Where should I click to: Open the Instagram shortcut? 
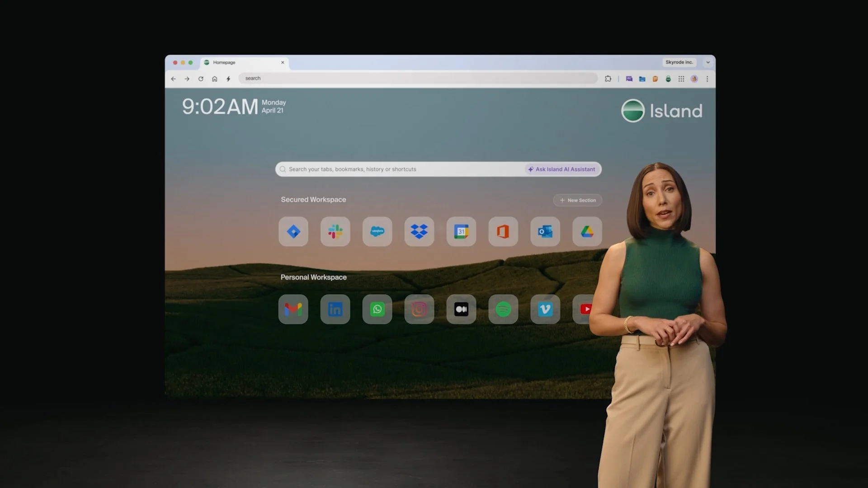point(419,309)
